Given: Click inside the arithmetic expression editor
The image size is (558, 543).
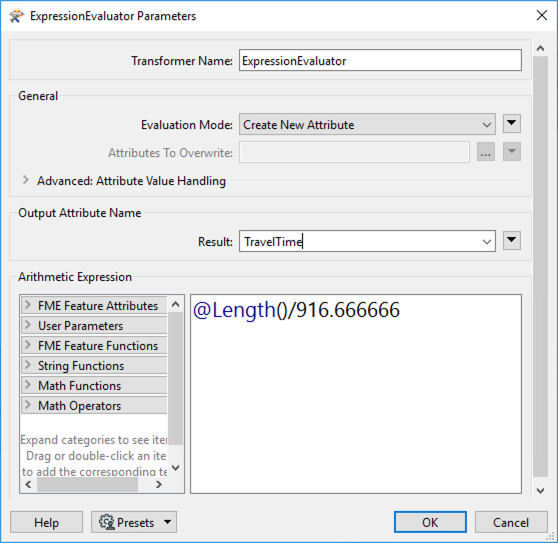Looking at the screenshot, I should click(356, 394).
